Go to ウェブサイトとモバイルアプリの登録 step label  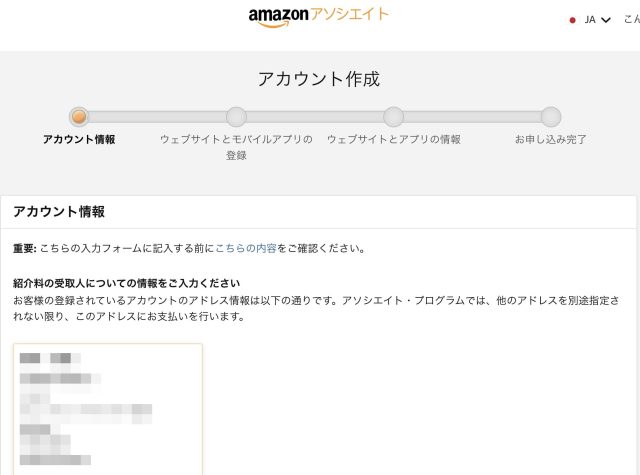coord(236,147)
